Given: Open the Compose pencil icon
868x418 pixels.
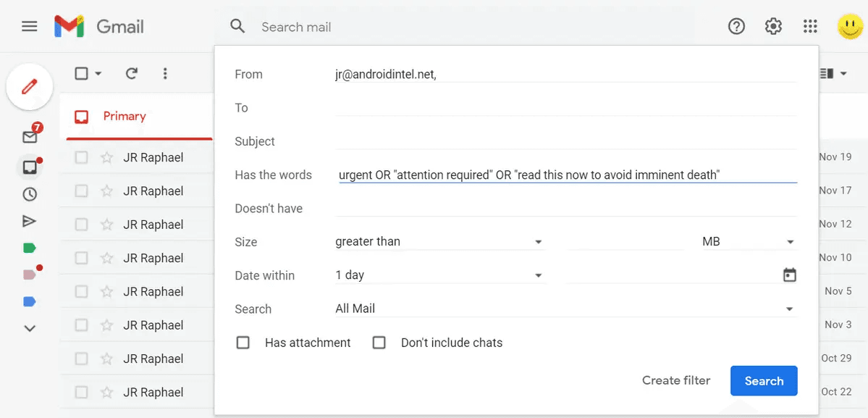Looking at the screenshot, I should 29,86.
